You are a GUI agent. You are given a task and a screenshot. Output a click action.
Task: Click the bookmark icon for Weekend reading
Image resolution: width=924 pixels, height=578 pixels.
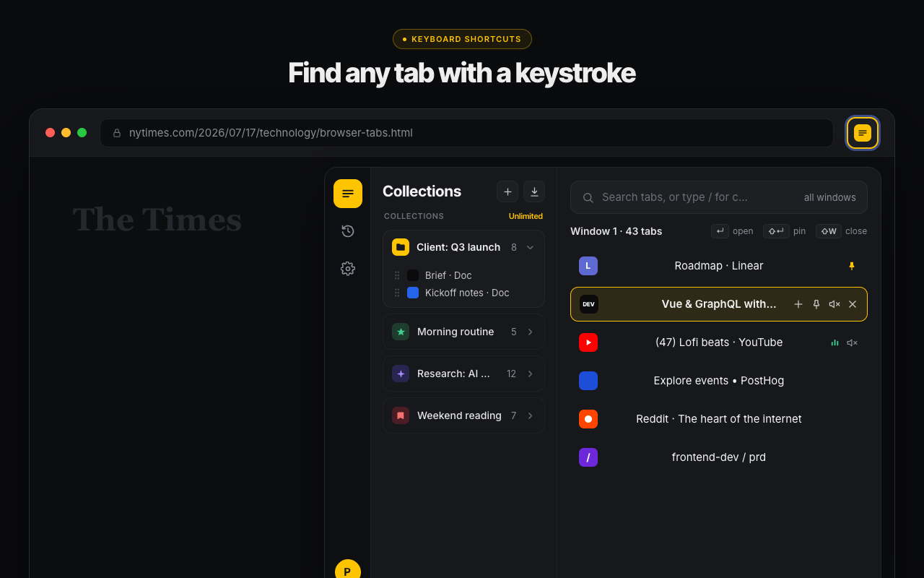point(401,415)
